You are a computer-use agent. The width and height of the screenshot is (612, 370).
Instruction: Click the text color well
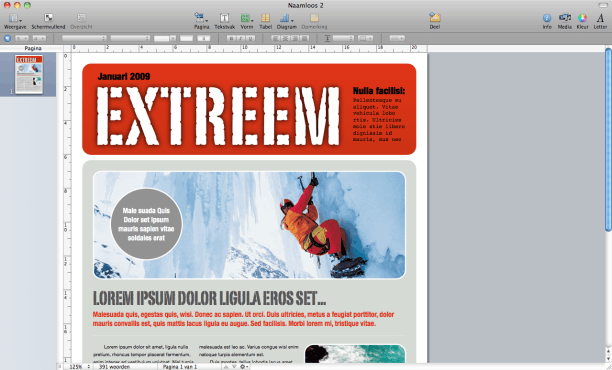coord(187,38)
